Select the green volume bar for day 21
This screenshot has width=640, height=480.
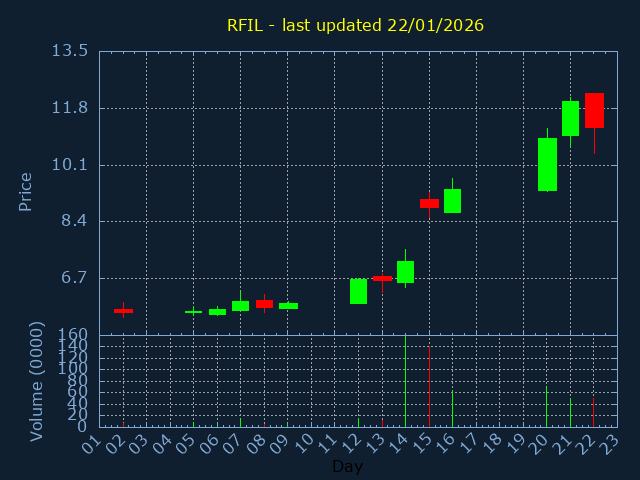tap(570, 412)
